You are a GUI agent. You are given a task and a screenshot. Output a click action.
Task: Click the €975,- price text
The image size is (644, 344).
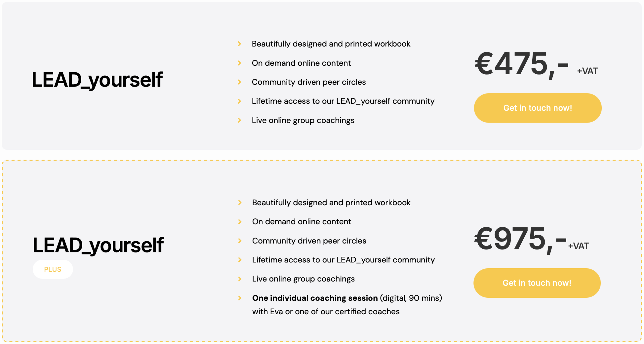(x=520, y=239)
